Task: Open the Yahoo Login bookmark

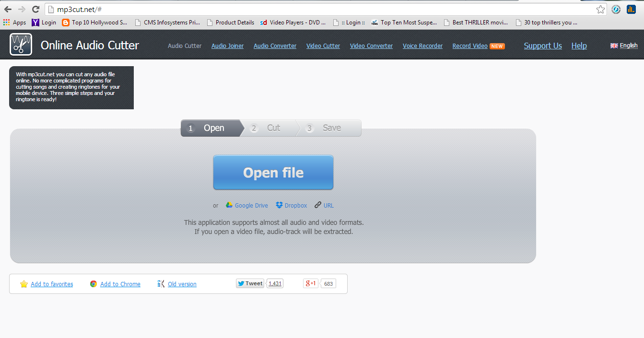Action: [44, 22]
